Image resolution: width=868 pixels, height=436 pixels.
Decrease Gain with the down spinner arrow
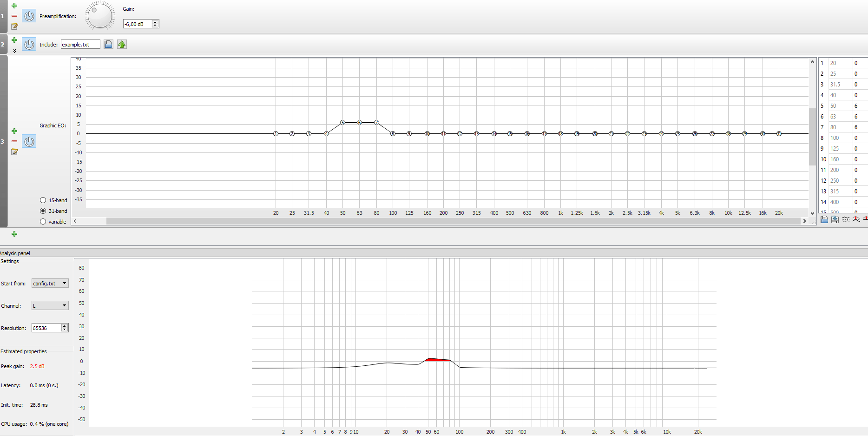click(155, 26)
